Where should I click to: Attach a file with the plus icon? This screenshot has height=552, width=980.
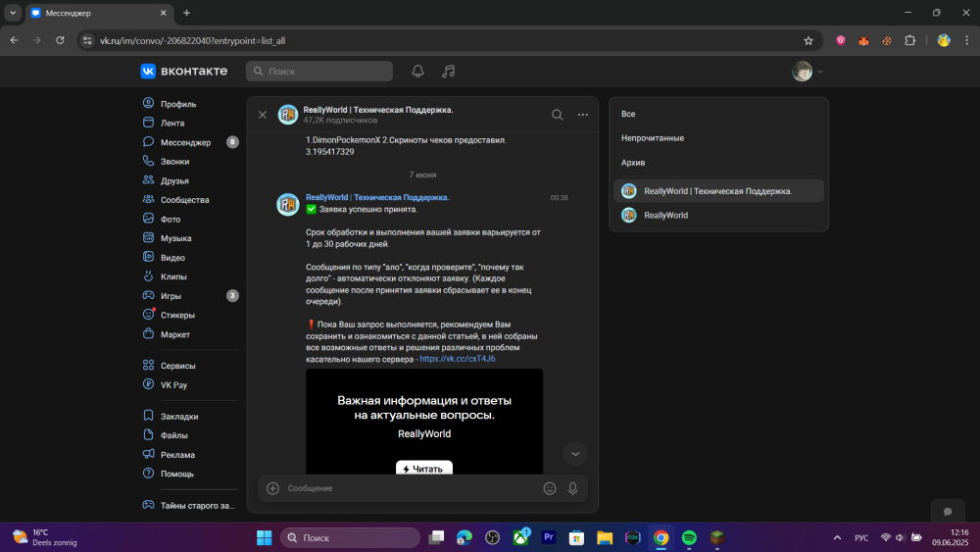273,488
